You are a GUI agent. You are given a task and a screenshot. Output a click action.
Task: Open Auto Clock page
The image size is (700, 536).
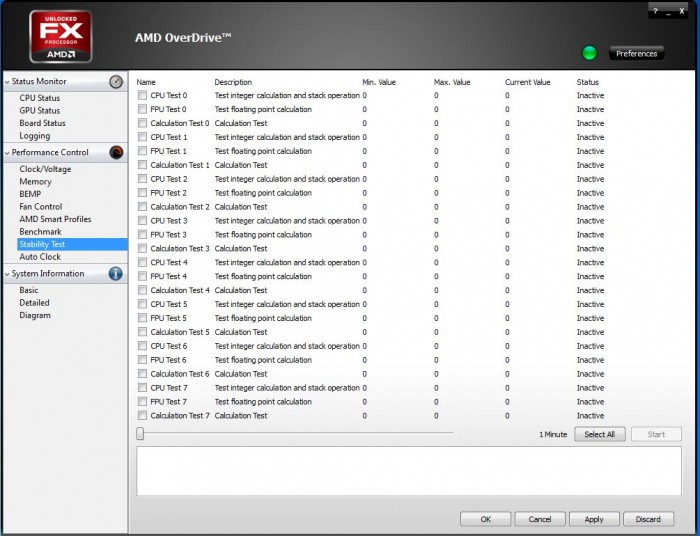(x=40, y=257)
